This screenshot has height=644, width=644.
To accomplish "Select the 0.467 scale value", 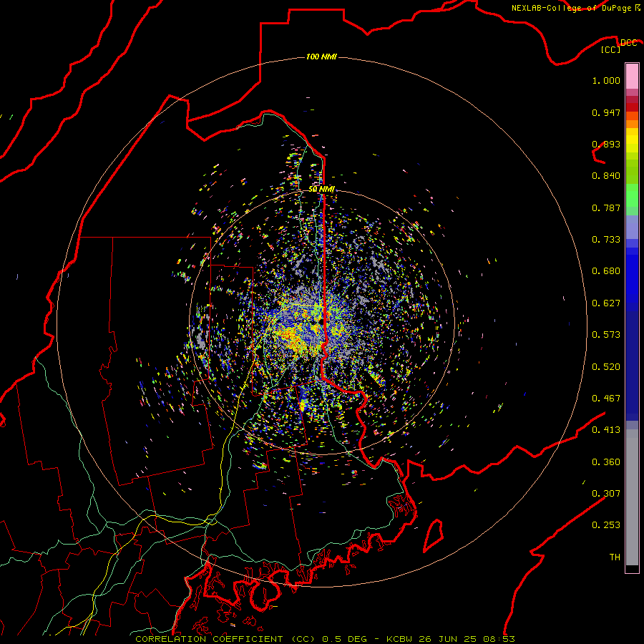I will 606,399.
